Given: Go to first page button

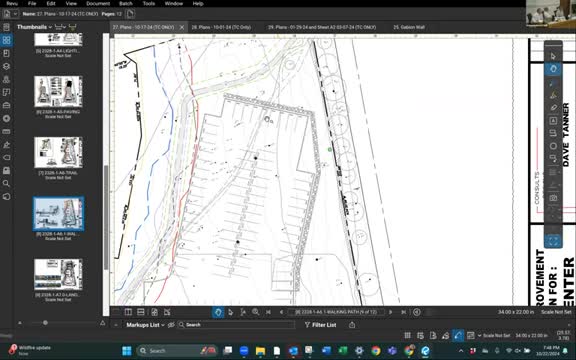Looking at the screenshot, I should tap(269, 312).
